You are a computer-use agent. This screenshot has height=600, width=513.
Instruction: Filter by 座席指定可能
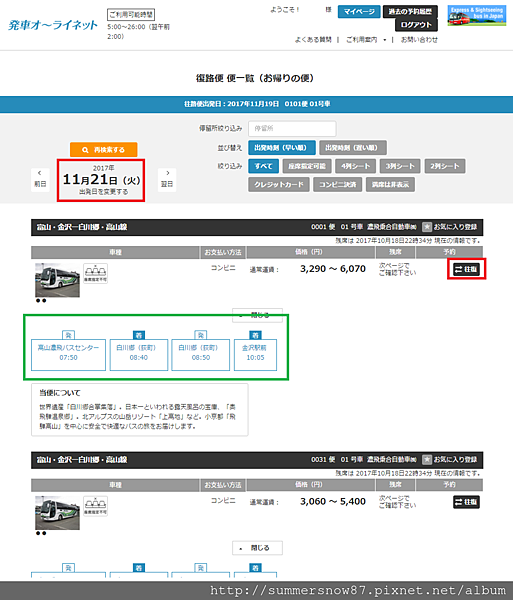307,166
